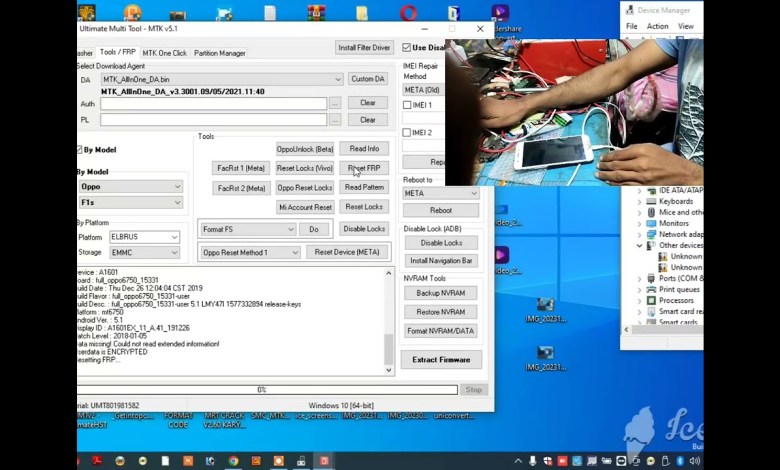Screen dimensions: 780x470
Task: Click Device Manager horizontal scrollbar left arrow
Action: point(626,329)
